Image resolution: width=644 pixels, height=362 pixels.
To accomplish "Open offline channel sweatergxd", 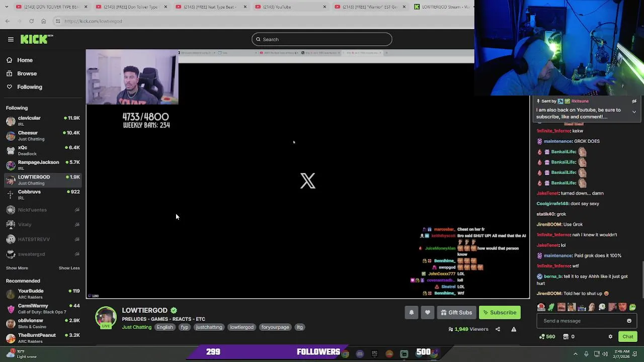I will pyautogui.click(x=43, y=254).
